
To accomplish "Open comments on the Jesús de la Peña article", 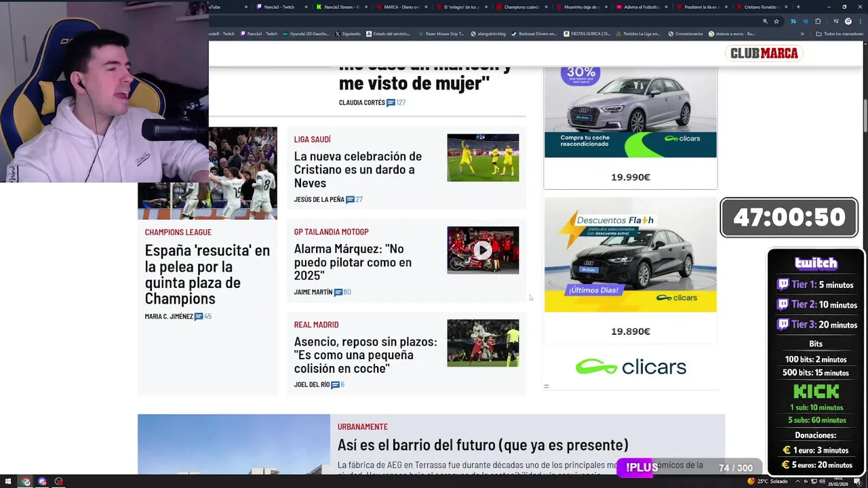I will [355, 200].
